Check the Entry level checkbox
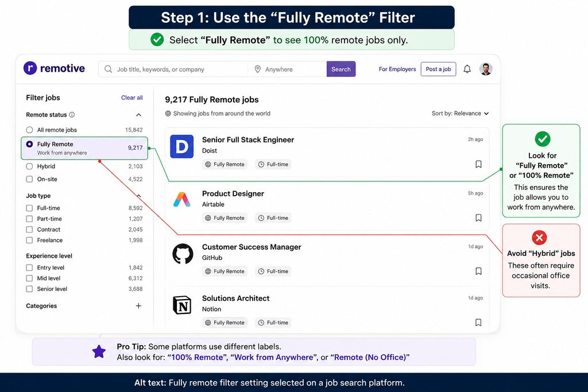Screen dimensions: 588x392 click(29, 267)
